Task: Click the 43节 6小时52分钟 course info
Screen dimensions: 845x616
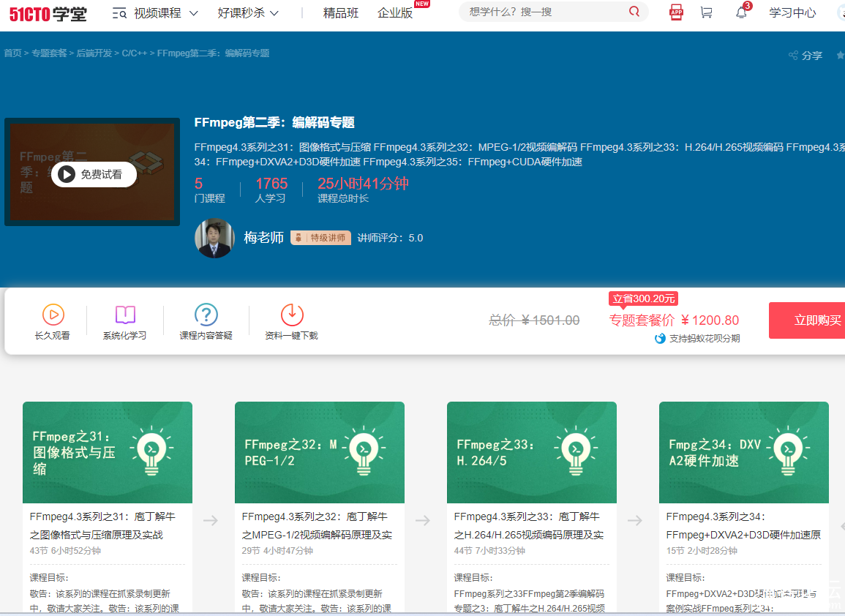Action: pos(65,551)
